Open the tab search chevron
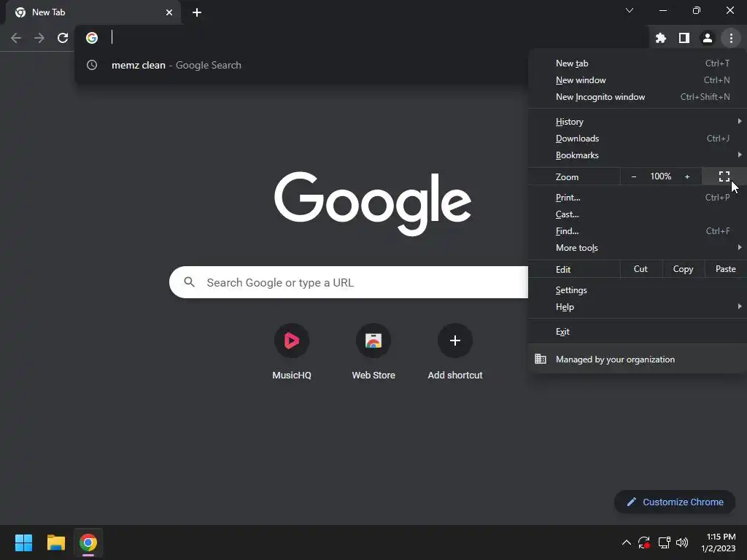The height and width of the screenshot is (560, 747). click(x=630, y=10)
